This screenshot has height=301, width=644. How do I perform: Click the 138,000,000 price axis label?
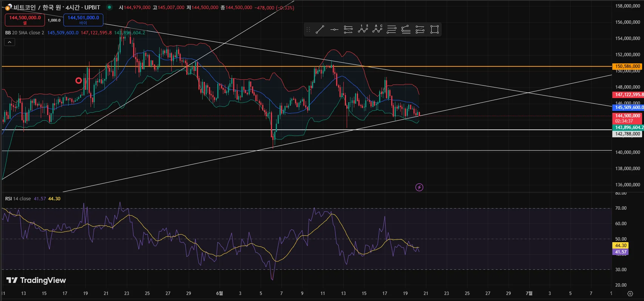[628, 169]
